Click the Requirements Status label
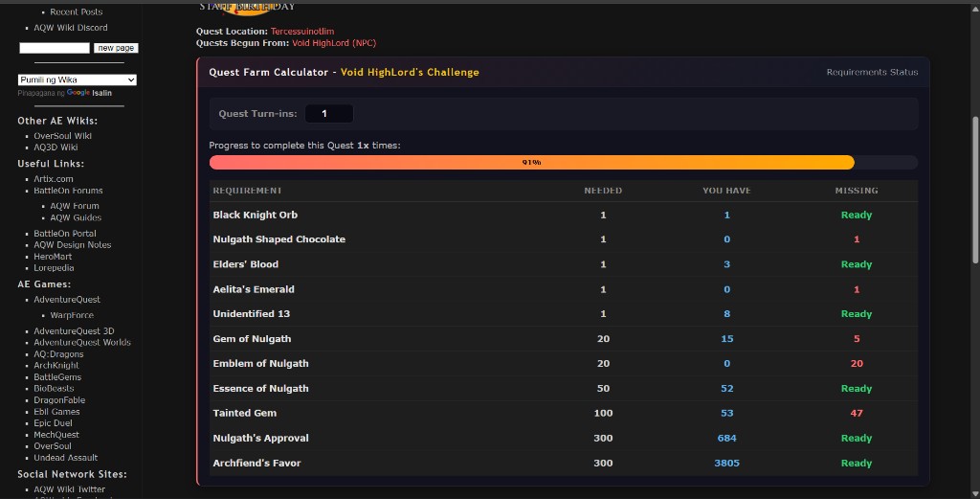 pos(872,72)
